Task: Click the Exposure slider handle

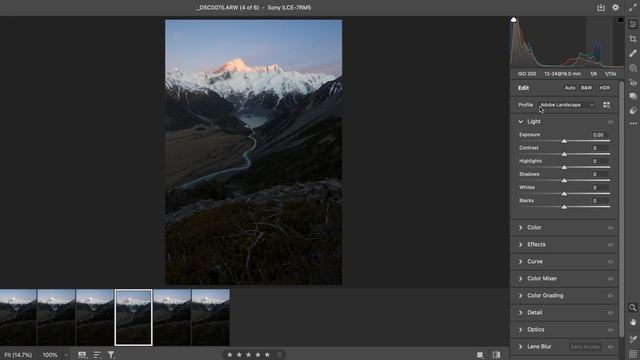Action: [564, 141]
